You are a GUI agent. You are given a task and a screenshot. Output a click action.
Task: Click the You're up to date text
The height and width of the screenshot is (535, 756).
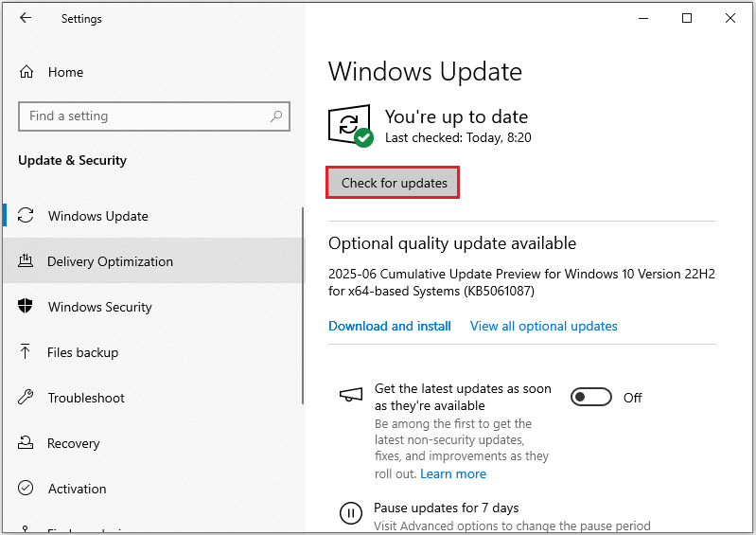(x=456, y=116)
